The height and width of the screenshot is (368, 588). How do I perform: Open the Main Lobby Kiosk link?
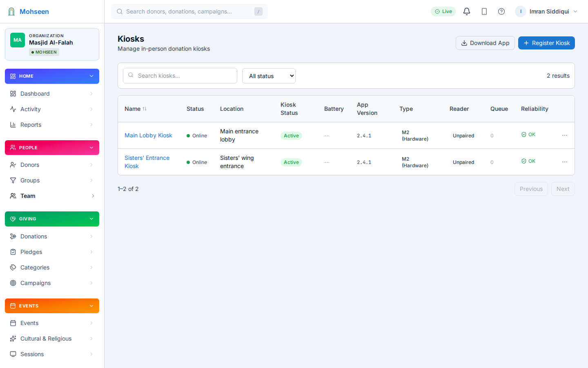tap(148, 135)
